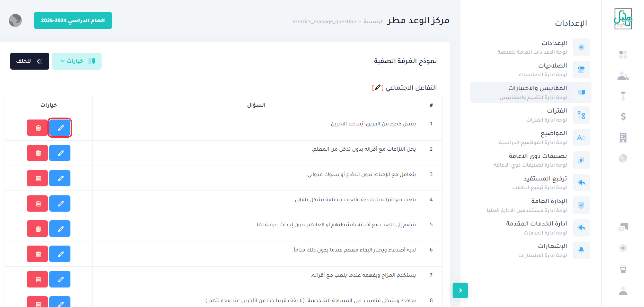Delete question 1 with the red trash button
This screenshot has height=307, width=644.
37,128
